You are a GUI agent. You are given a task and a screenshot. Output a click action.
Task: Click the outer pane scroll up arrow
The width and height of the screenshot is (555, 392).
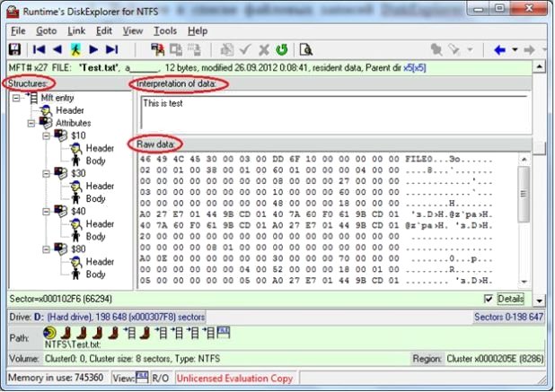(539, 66)
